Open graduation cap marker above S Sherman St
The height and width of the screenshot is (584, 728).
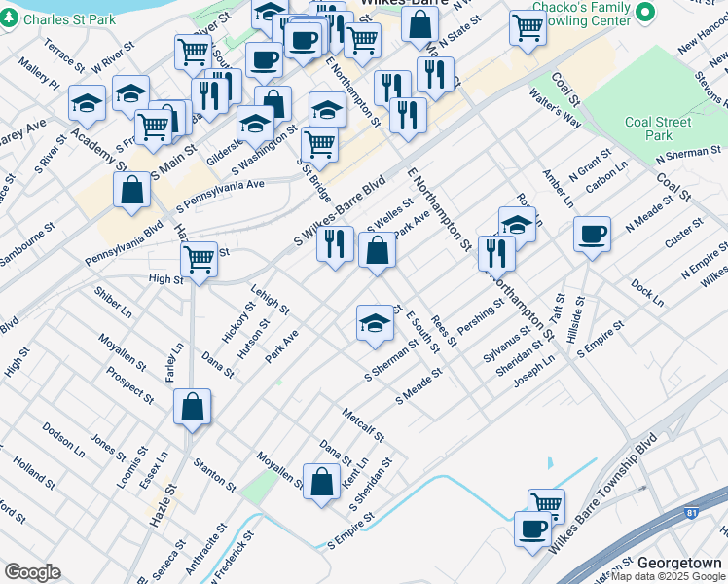[x=375, y=326]
